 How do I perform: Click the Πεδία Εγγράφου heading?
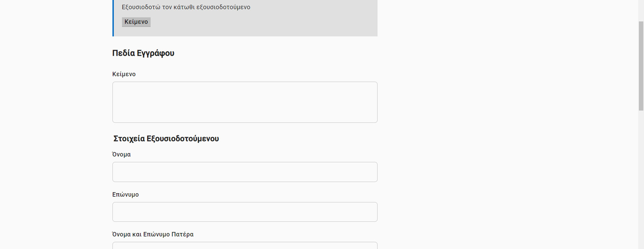tap(143, 53)
